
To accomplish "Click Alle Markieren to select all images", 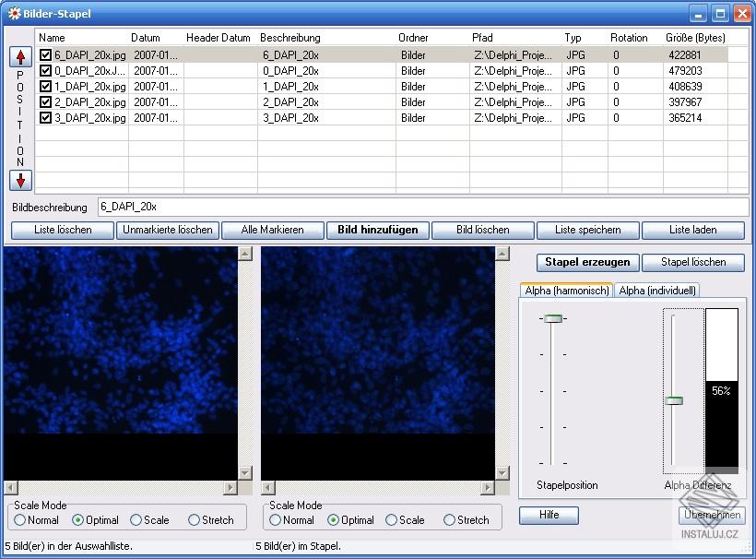I will pos(272,230).
